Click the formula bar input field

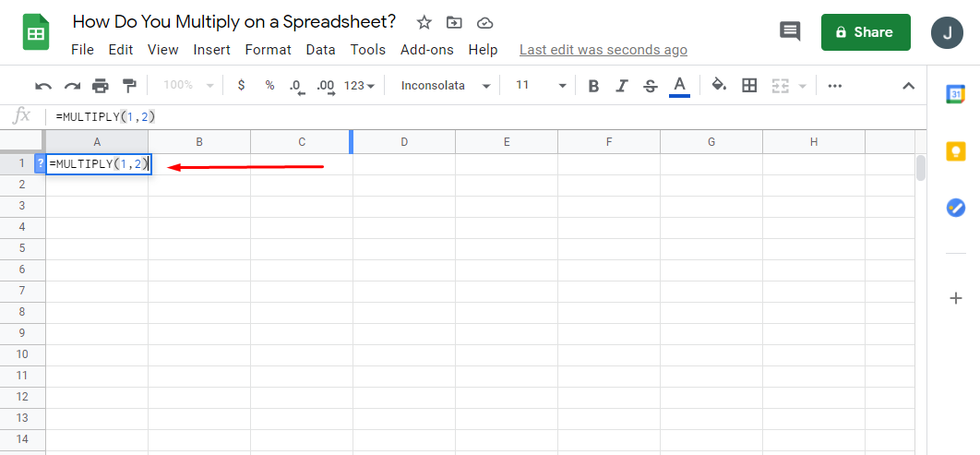click(461, 116)
